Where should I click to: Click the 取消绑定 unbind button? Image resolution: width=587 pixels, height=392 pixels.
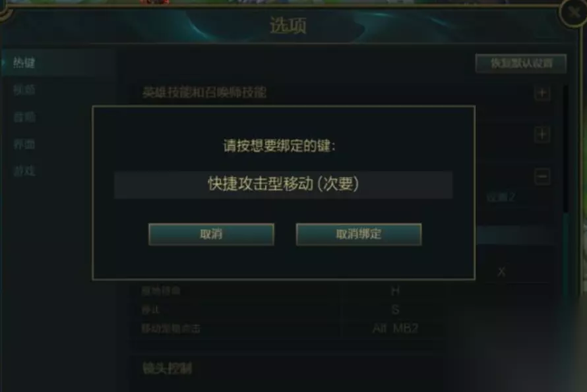359,234
